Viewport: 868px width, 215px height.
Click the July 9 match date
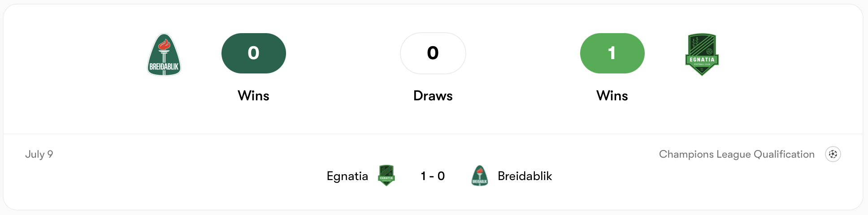(39, 154)
